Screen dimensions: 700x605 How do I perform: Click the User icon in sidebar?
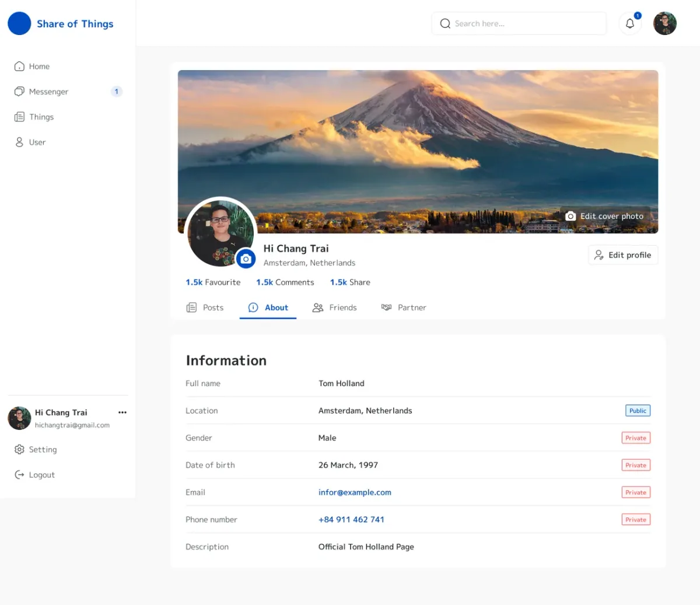tap(19, 142)
